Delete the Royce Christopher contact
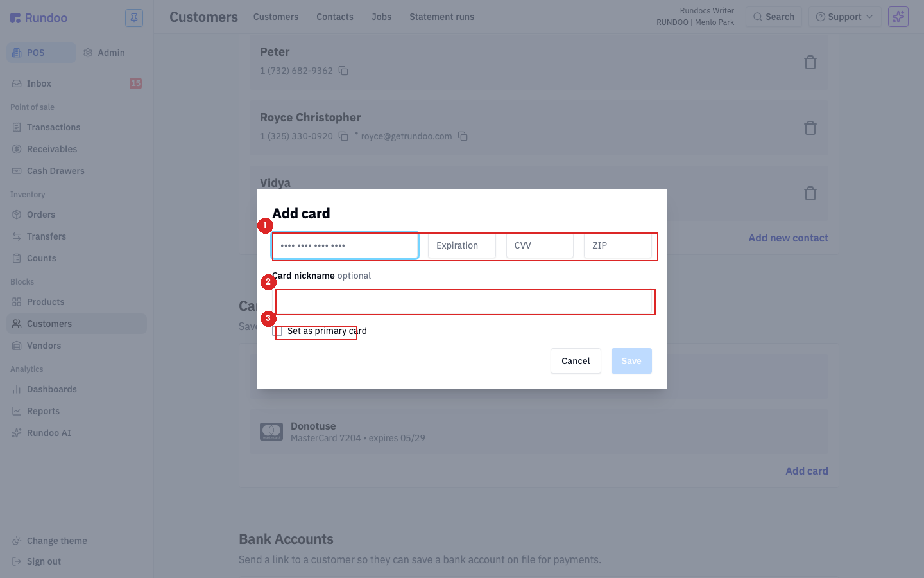 (x=810, y=128)
